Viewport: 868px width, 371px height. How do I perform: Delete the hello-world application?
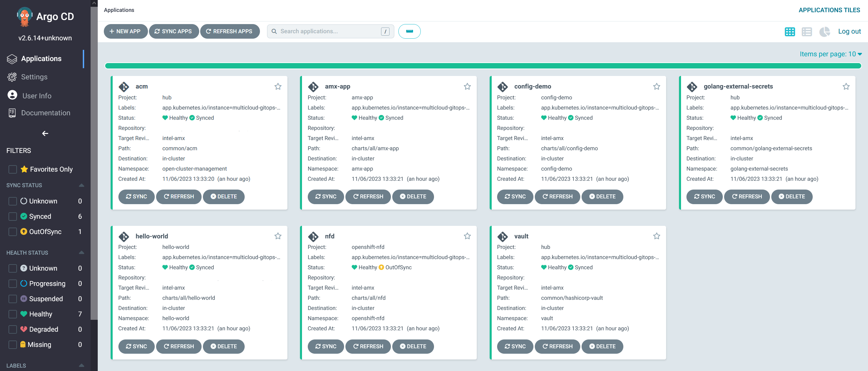point(224,346)
